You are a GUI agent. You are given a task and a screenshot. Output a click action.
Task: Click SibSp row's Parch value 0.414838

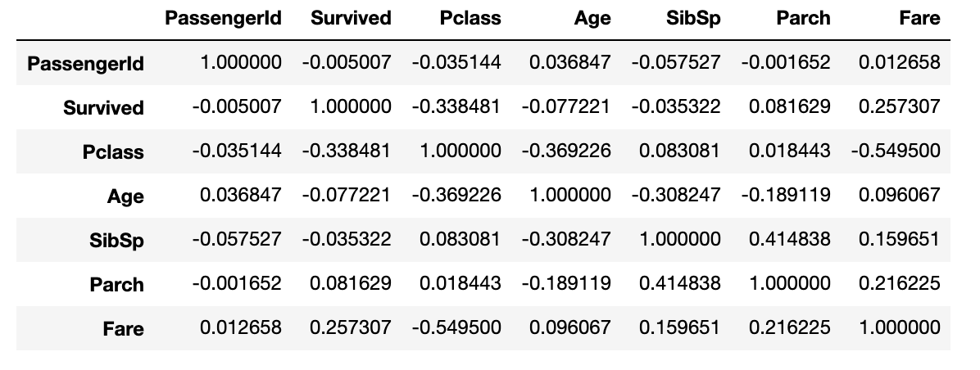(x=789, y=239)
